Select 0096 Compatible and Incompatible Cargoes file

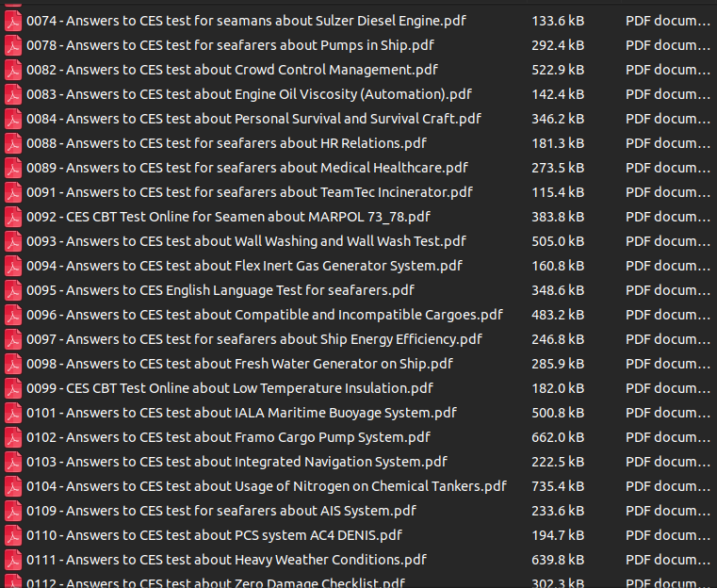[264, 315]
